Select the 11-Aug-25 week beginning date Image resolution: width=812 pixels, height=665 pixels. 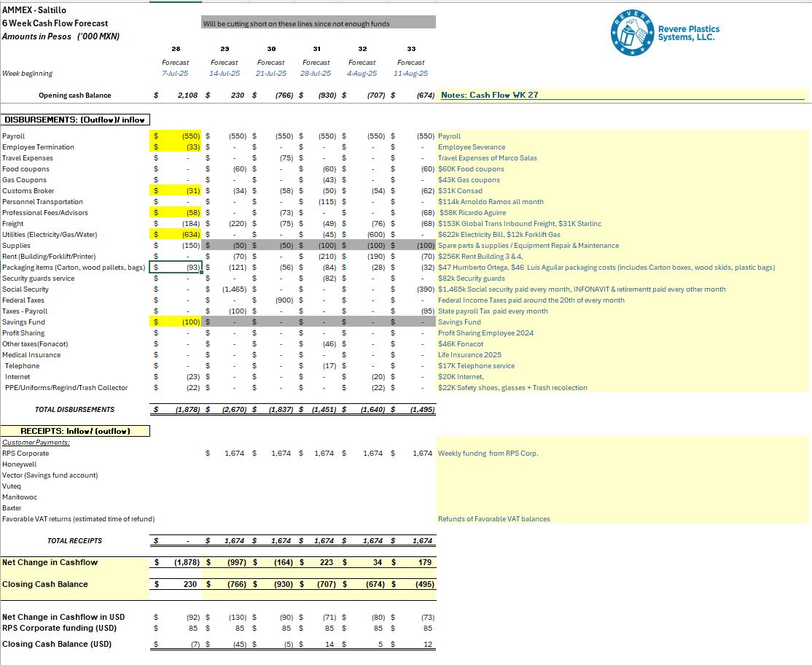(411, 74)
